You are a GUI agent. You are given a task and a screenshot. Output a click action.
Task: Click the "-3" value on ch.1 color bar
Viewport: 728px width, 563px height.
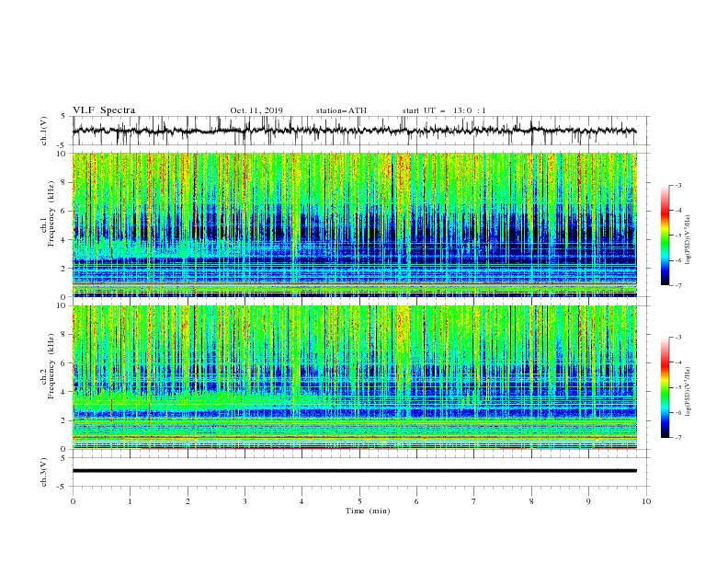[x=677, y=185]
